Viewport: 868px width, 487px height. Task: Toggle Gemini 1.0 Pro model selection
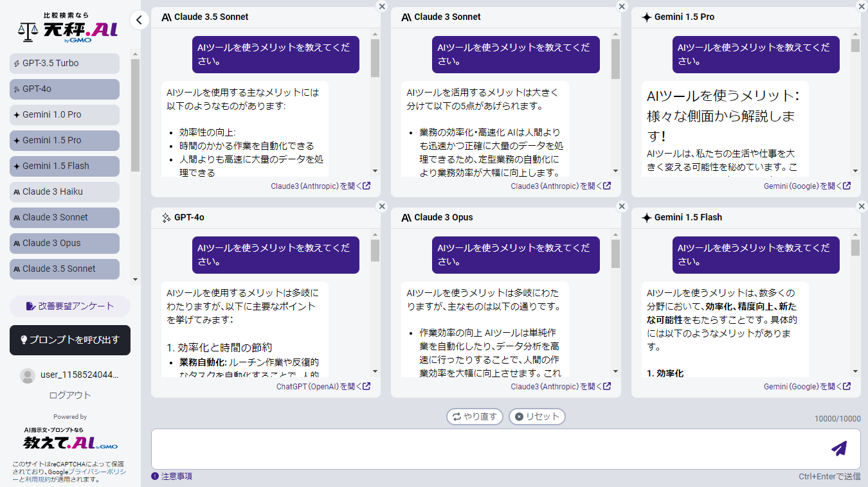coord(64,114)
